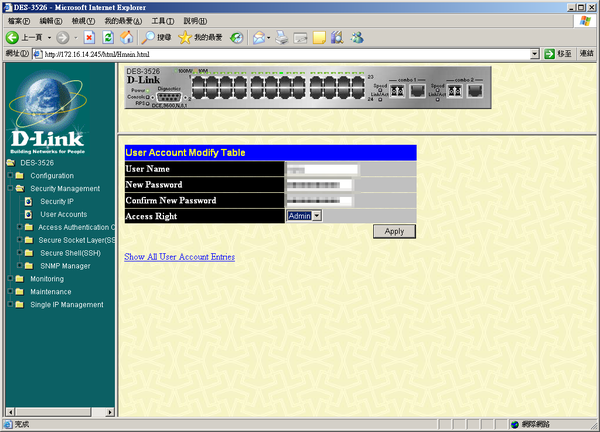
Task: Click the Go green arrow button beside address bar
Action: click(549, 54)
